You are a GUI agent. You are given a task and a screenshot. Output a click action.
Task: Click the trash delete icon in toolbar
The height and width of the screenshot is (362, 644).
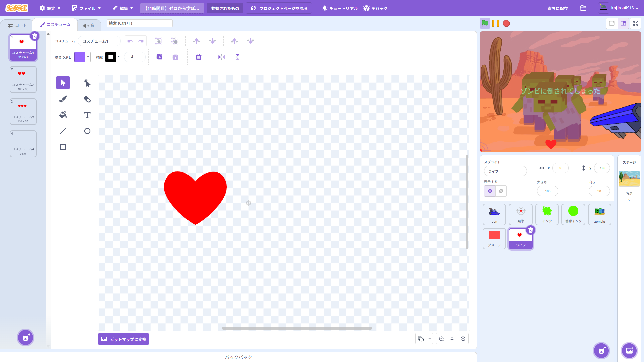click(x=199, y=57)
